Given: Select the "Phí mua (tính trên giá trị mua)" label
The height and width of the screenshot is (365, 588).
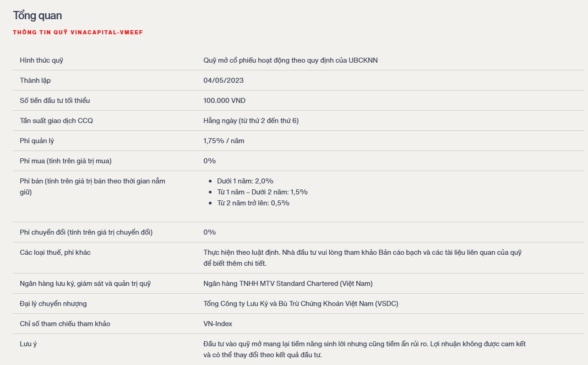Looking at the screenshot, I should click(x=65, y=161).
